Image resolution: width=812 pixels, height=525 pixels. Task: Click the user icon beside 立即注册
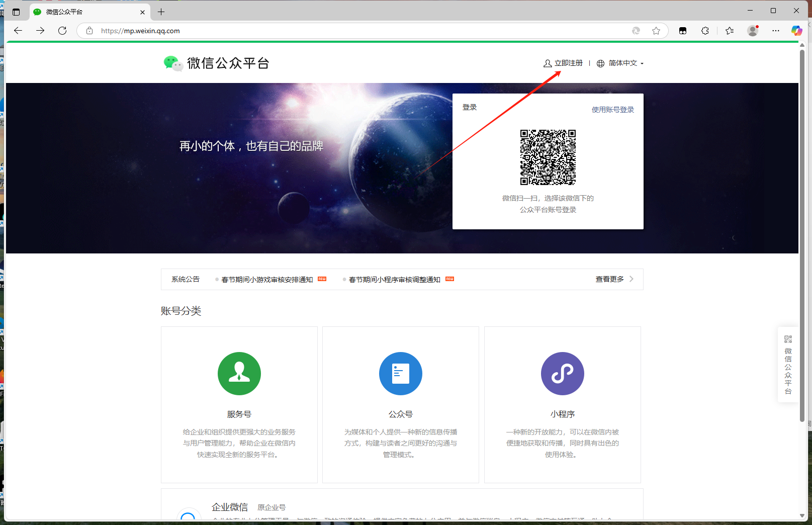(548, 63)
